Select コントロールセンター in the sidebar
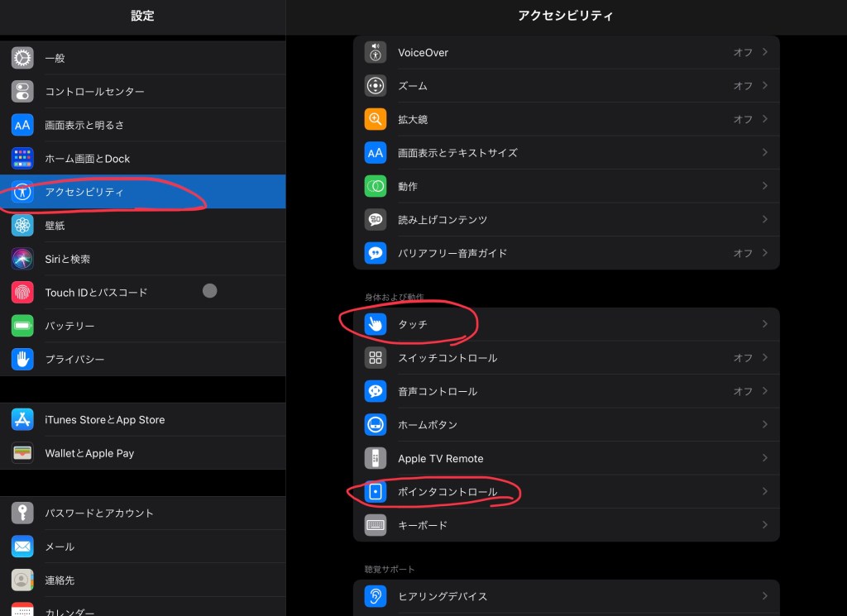Screen dimensions: 847x616 (94, 92)
